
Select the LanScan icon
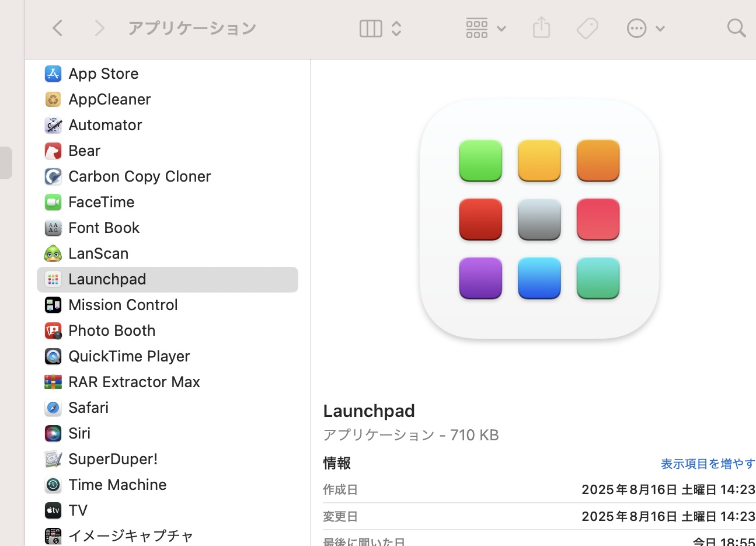pyautogui.click(x=53, y=253)
